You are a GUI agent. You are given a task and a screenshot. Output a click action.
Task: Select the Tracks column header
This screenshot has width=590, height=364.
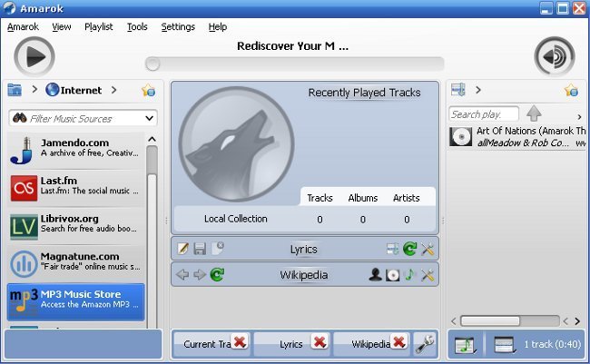pyautogui.click(x=320, y=198)
